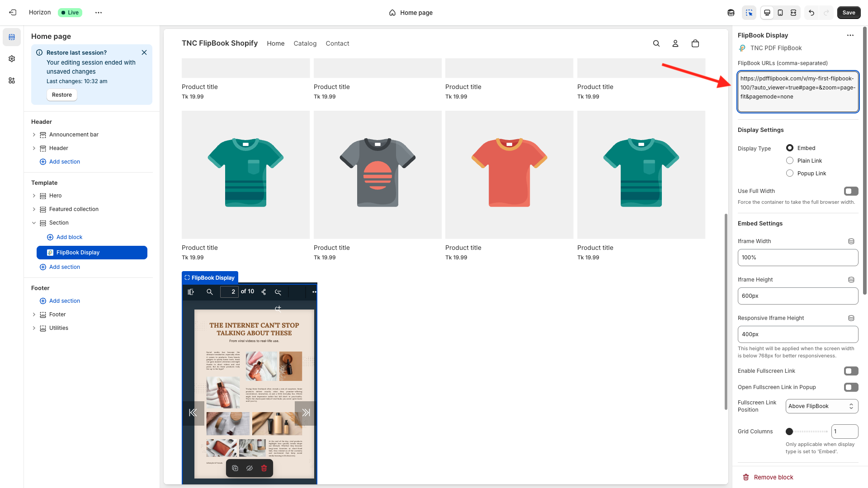The image size is (868, 488).
Task: Toggle the inspector selection tool icon
Action: coord(749,13)
